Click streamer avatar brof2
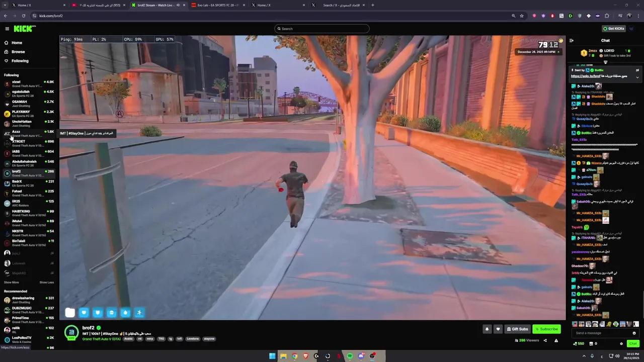Screen dimensions: 644x362 71,332
